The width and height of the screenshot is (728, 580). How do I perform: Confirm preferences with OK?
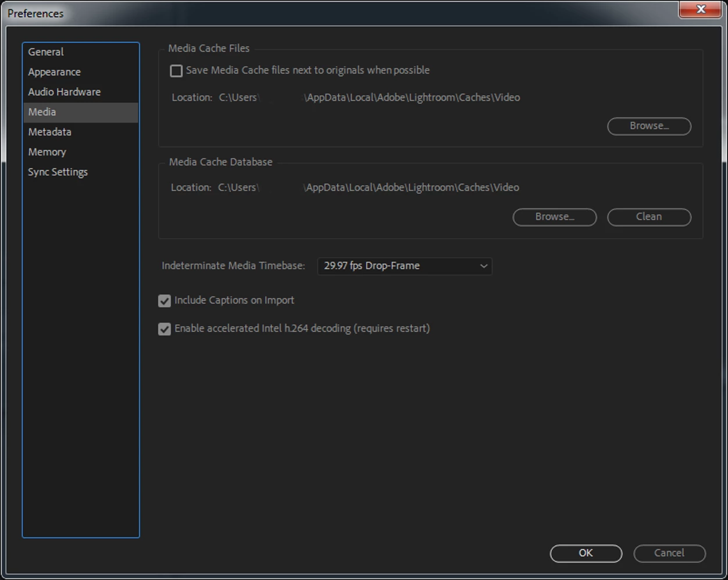pyautogui.click(x=586, y=553)
